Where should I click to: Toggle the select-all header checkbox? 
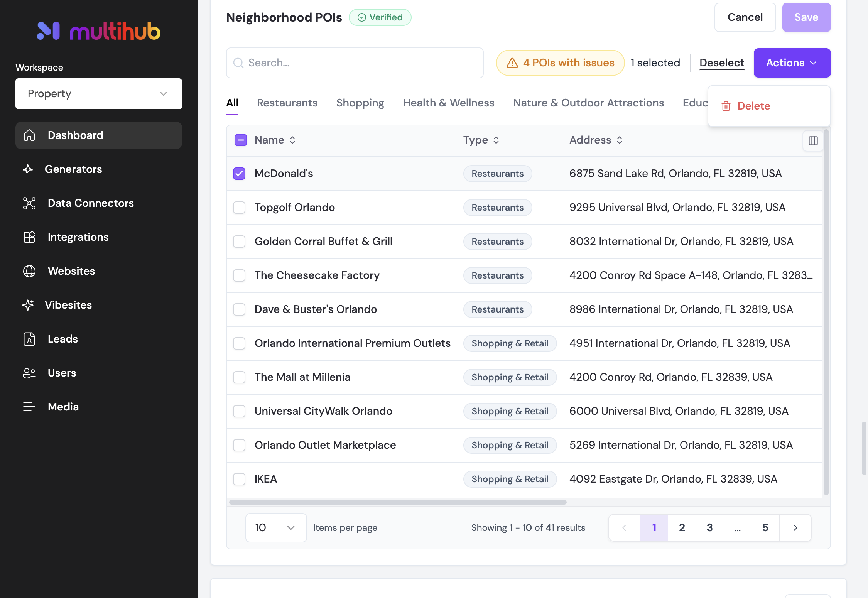coord(241,140)
